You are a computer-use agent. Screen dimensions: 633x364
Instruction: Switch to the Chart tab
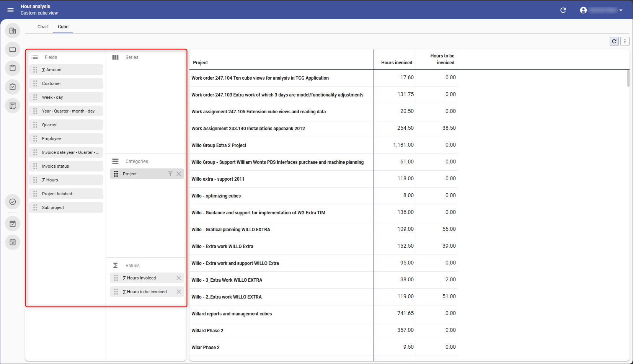43,27
